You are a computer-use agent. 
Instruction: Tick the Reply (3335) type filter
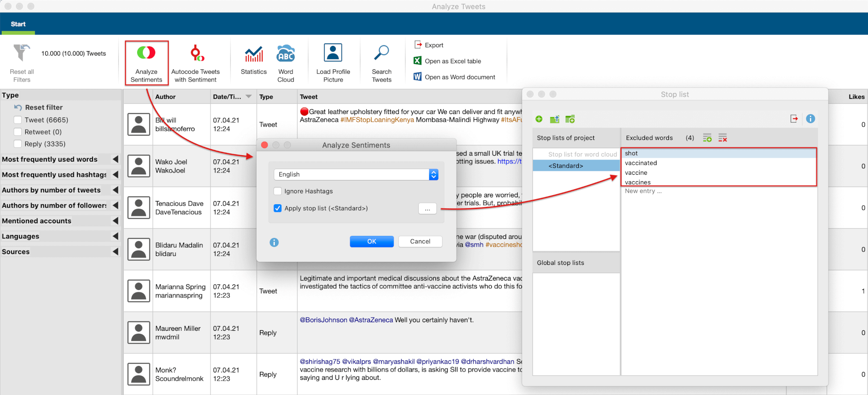18,144
